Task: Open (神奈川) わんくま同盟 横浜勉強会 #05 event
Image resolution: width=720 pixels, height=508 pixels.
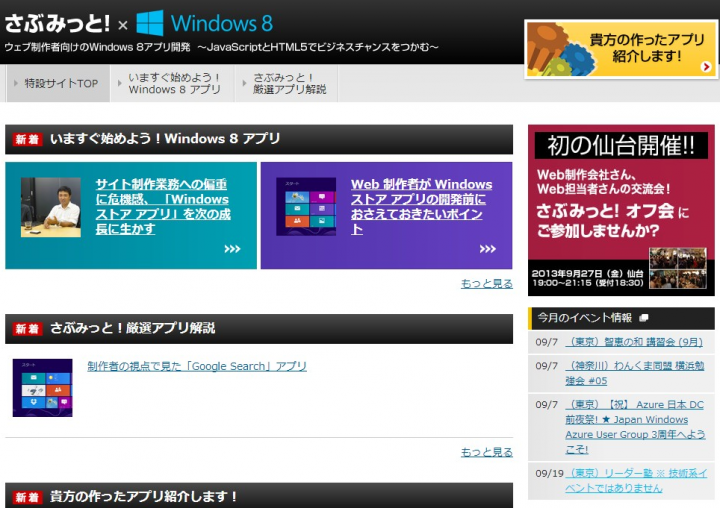Action: [635, 373]
